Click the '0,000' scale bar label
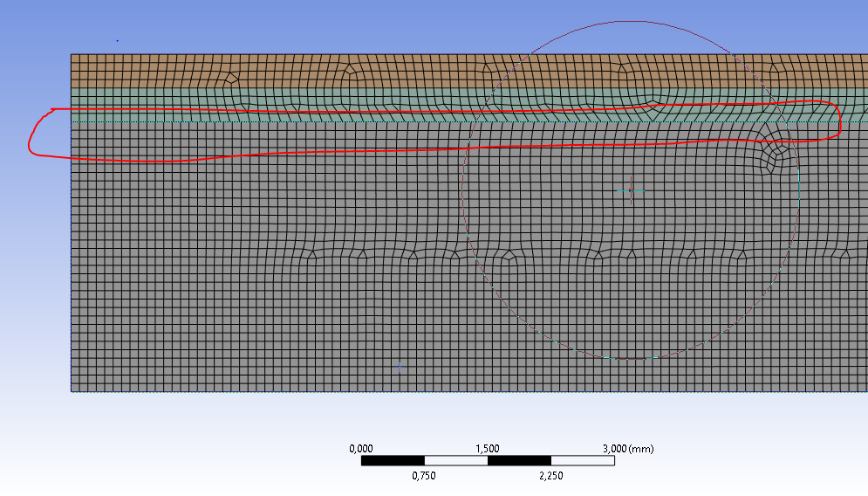 [361, 448]
